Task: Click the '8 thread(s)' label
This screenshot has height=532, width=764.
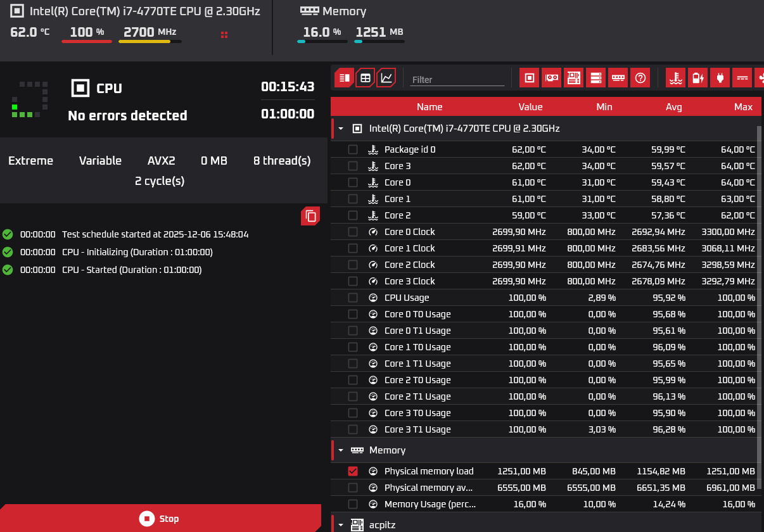Action: tap(282, 161)
